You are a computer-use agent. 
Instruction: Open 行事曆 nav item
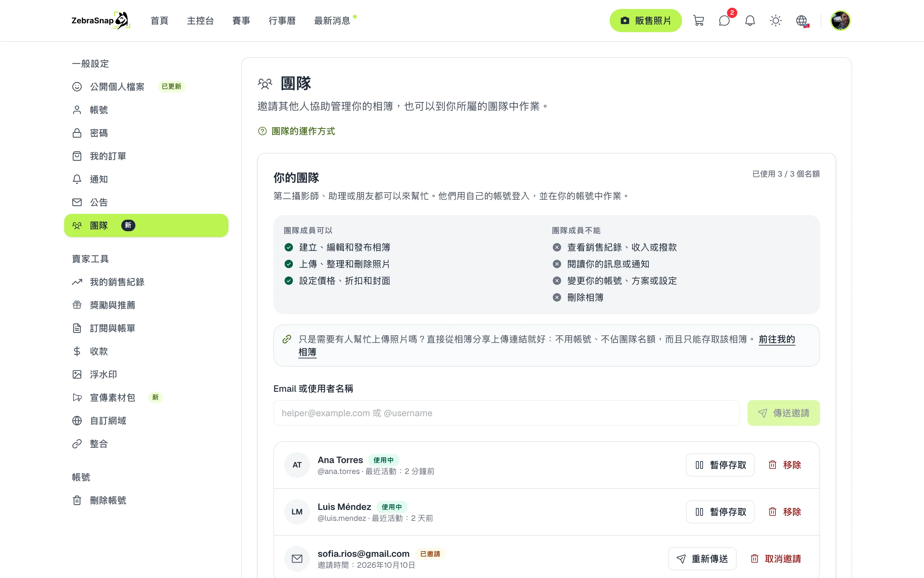point(282,21)
